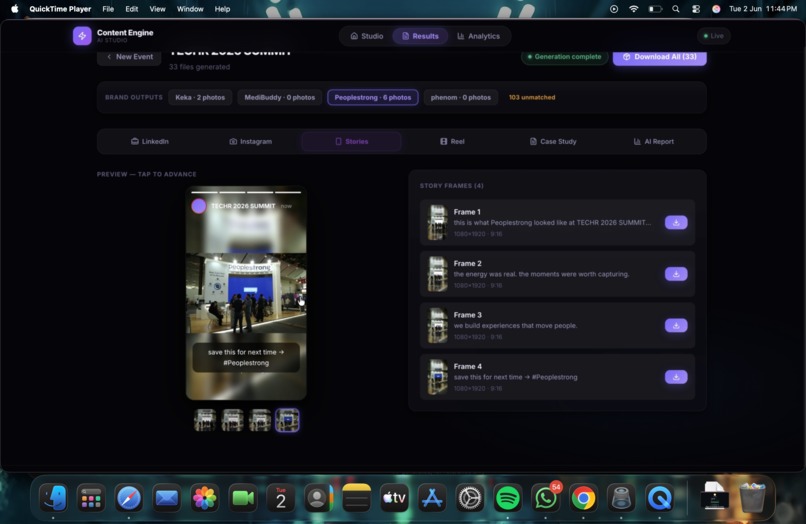This screenshot has width=806, height=524.
Task: Open the Window menu
Action: (190, 9)
